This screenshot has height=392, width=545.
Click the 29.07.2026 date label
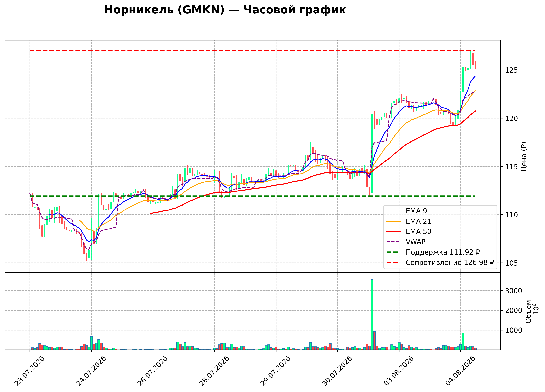click(275, 371)
